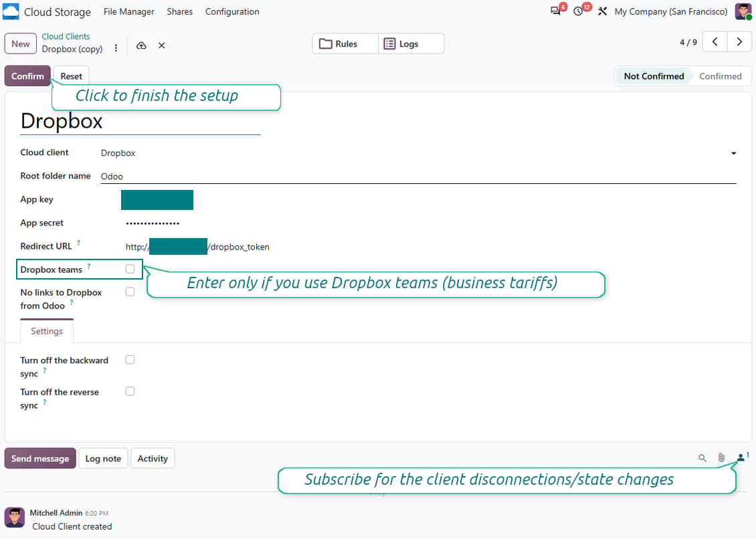Click Mitchell Admin message avatar
This screenshot has width=756, height=539.
pyautogui.click(x=15, y=518)
